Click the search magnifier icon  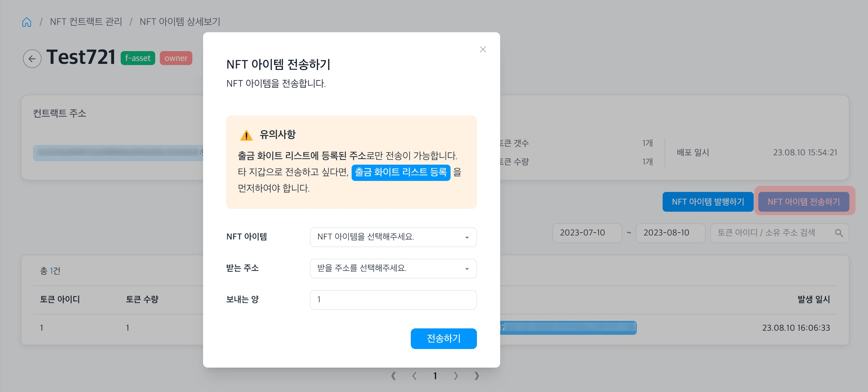pos(839,233)
